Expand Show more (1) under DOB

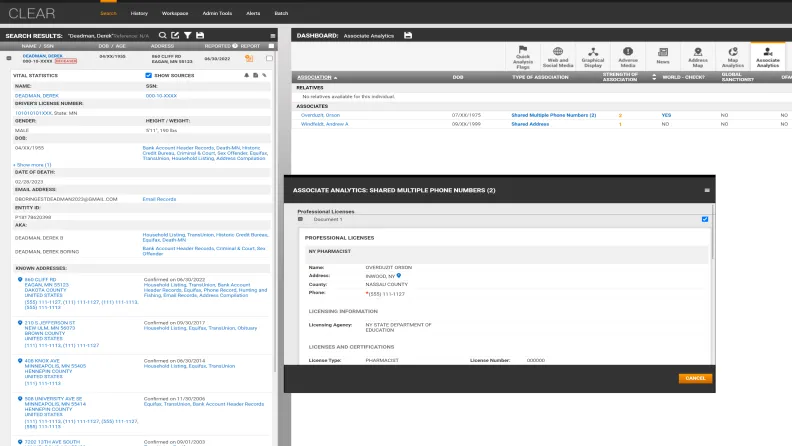pos(33,165)
